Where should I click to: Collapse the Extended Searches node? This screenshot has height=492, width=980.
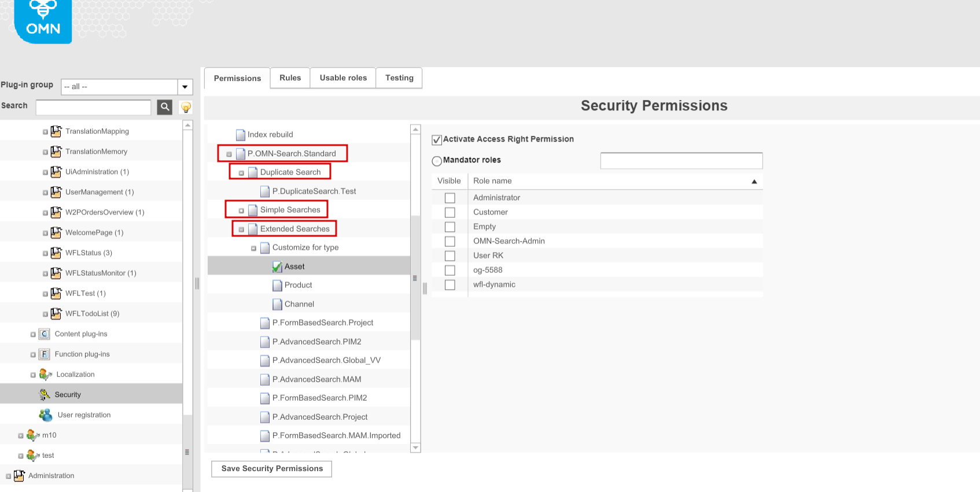(x=241, y=230)
